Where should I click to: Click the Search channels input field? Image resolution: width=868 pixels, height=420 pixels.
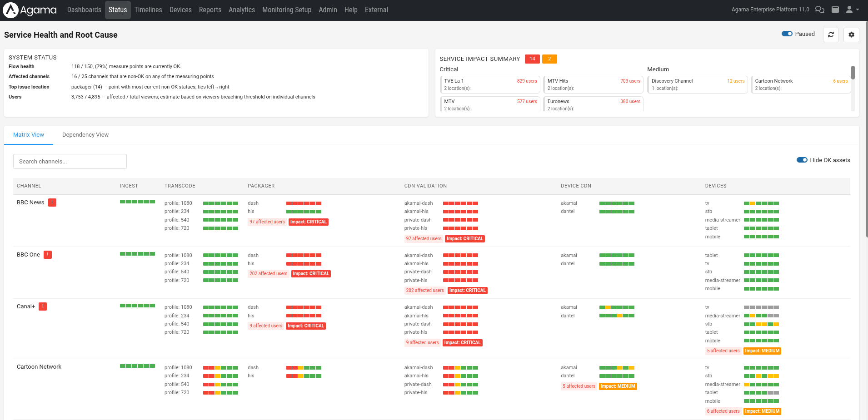point(70,162)
